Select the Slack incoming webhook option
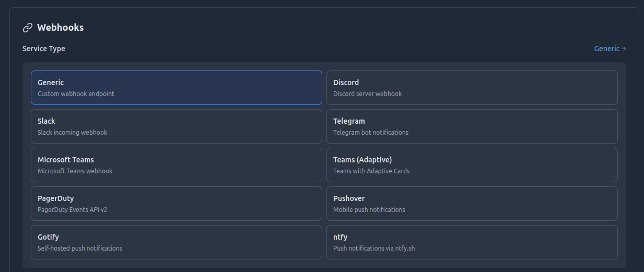This screenshot has width=644, height=272. click(x=176, y=126)
